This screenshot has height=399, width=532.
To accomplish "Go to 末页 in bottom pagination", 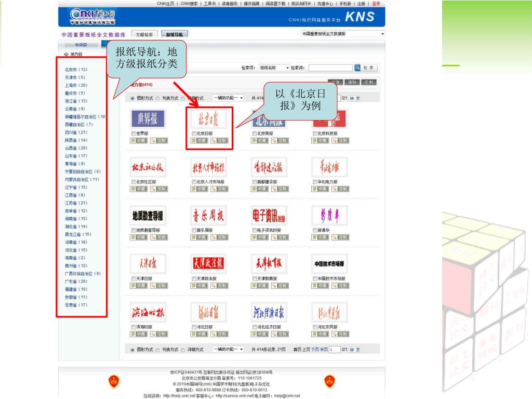I will pyautogui.click(x=324, y=350).
